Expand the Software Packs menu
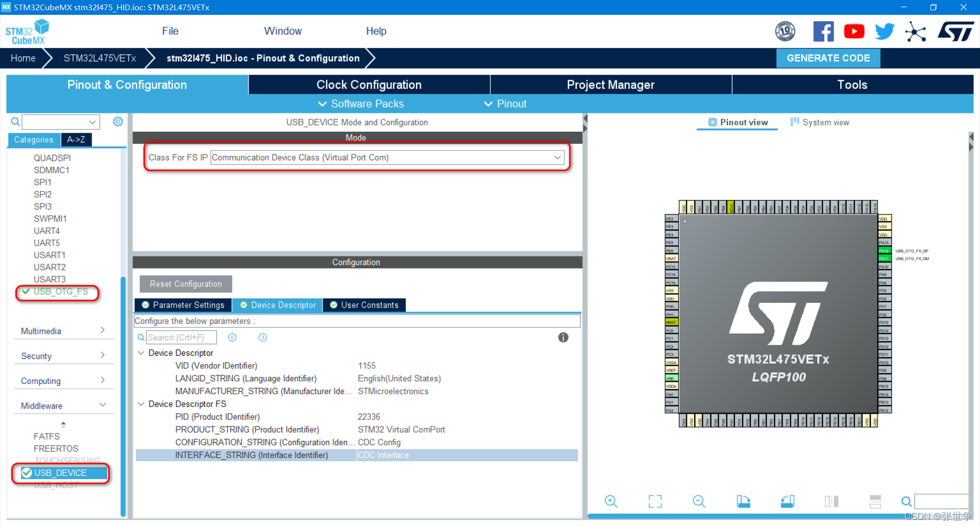 tap(361, 104)
